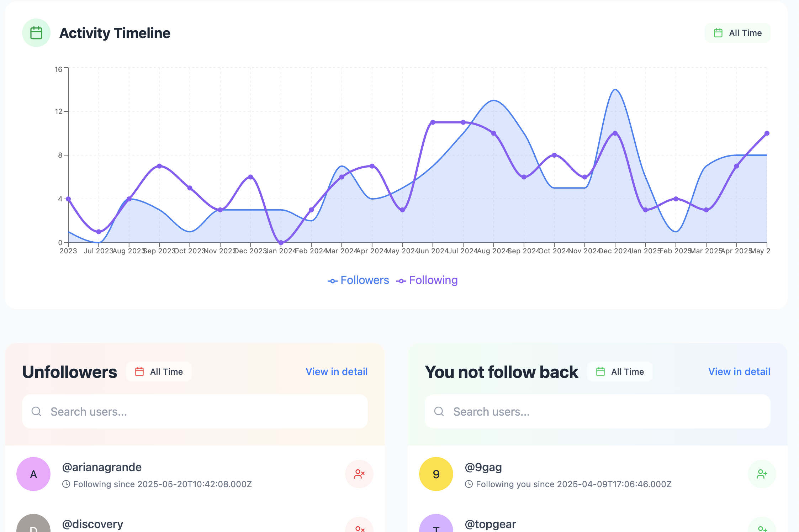Click the follow-back icon for @topgear

coord(762,527)
